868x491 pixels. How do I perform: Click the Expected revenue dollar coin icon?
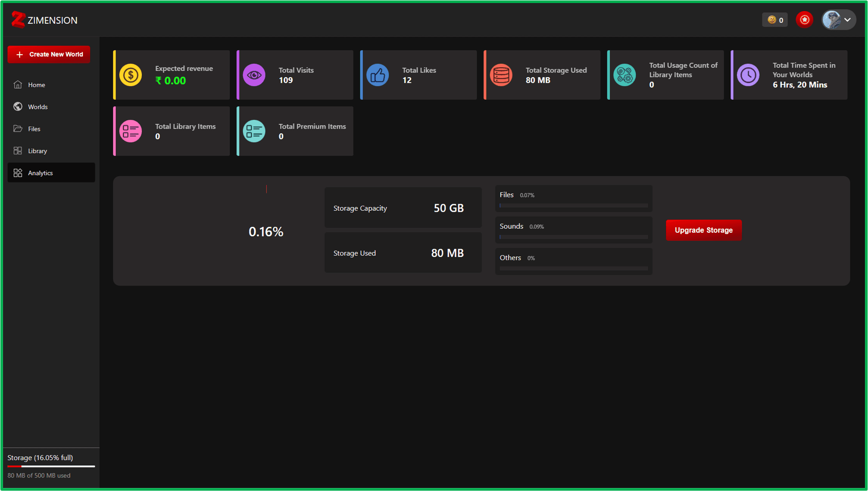pyautogui.click(x=131, y=75)
